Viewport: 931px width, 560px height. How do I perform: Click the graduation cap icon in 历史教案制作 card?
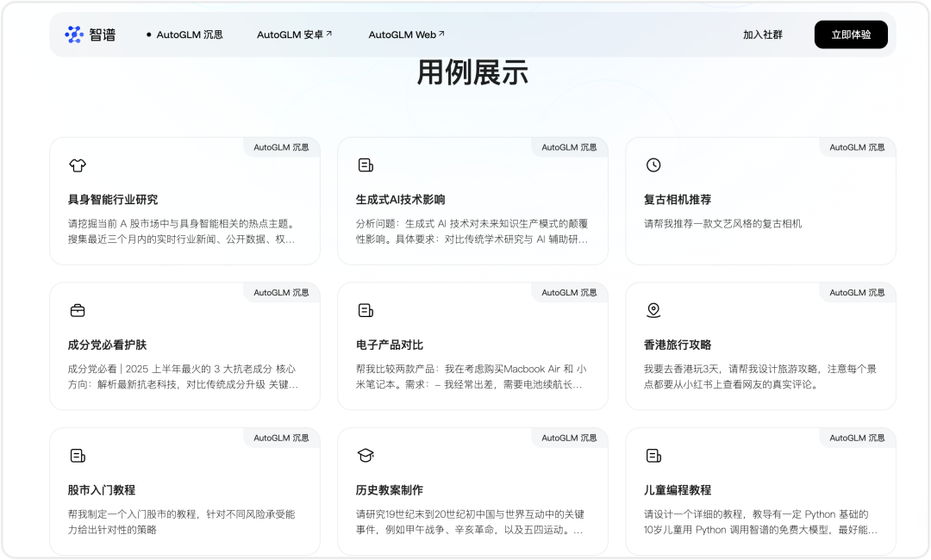click(366, 455)
